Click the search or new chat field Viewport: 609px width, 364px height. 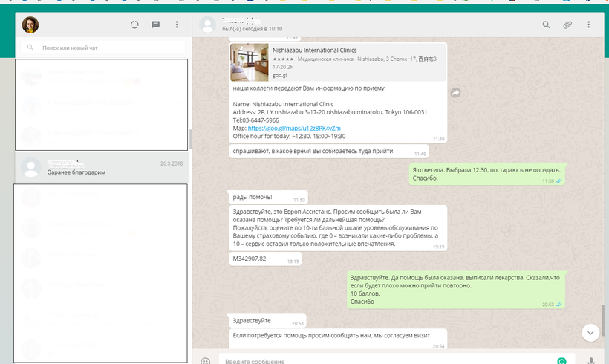click(104, 48)
